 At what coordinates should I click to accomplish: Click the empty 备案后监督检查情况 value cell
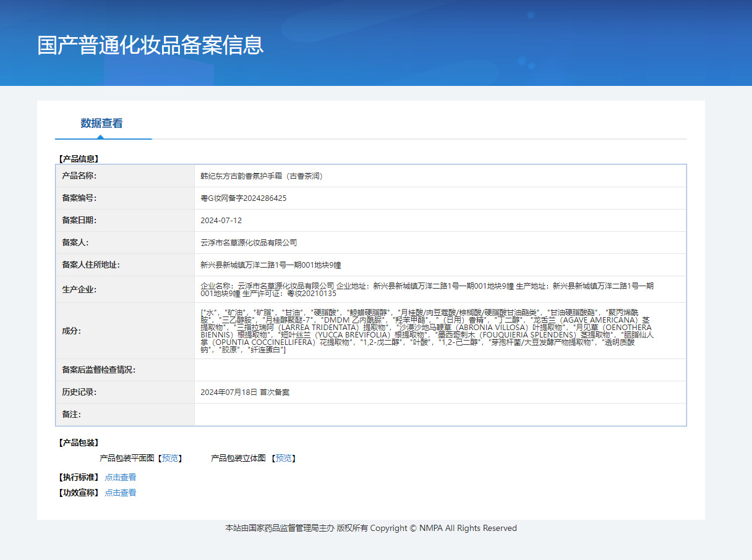point(440,370)
